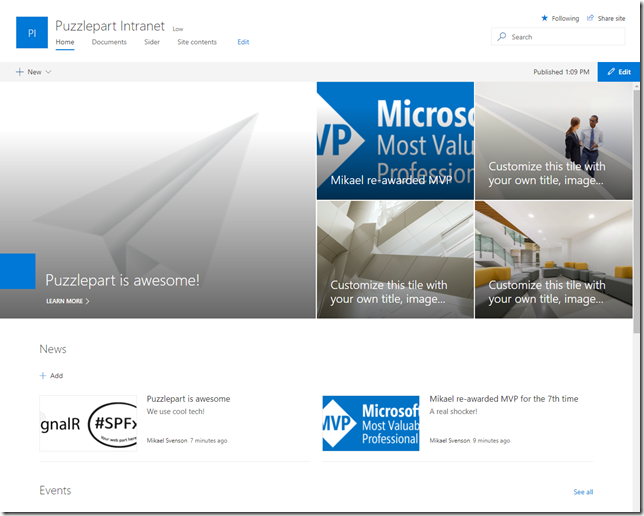Click the plus icon beside New
Image resolution: width=644 pixels, height=516 pixels.
coord(19,72)
